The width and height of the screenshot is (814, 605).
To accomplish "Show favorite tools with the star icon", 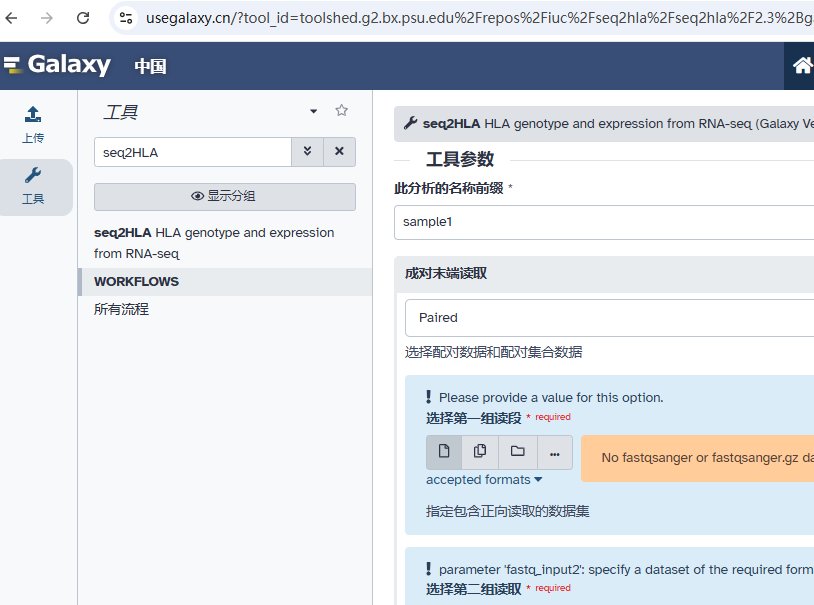I will pos(341,111).
